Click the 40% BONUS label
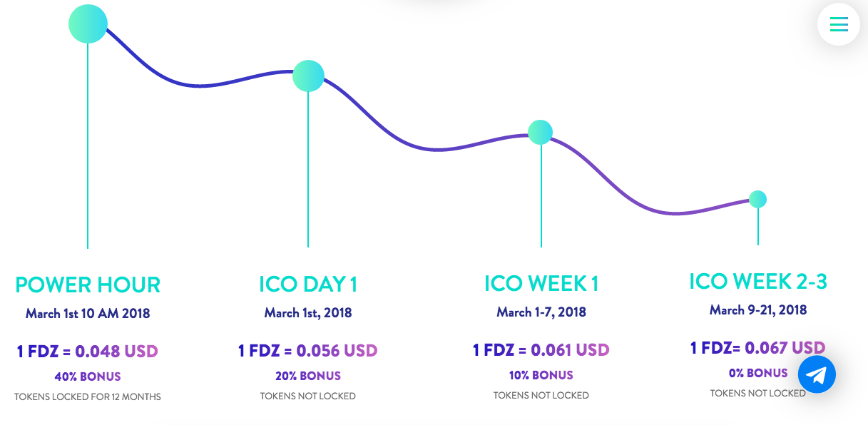This screenshot has height=425, width=868. pos(88,377)
